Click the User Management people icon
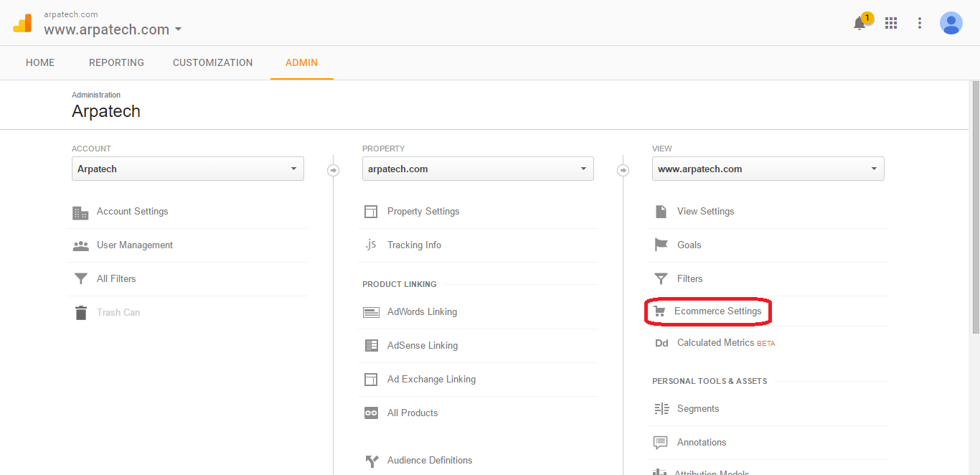This screenshot has height=475, width=980. 80,245
